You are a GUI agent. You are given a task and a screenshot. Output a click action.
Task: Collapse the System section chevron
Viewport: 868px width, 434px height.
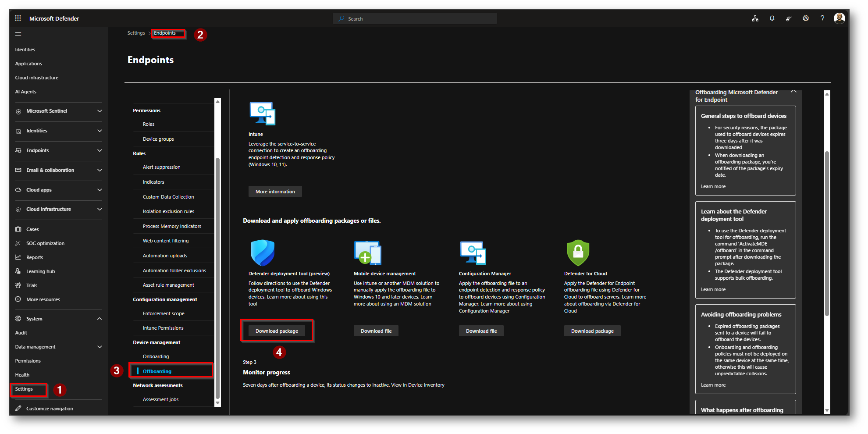(100, 319)
